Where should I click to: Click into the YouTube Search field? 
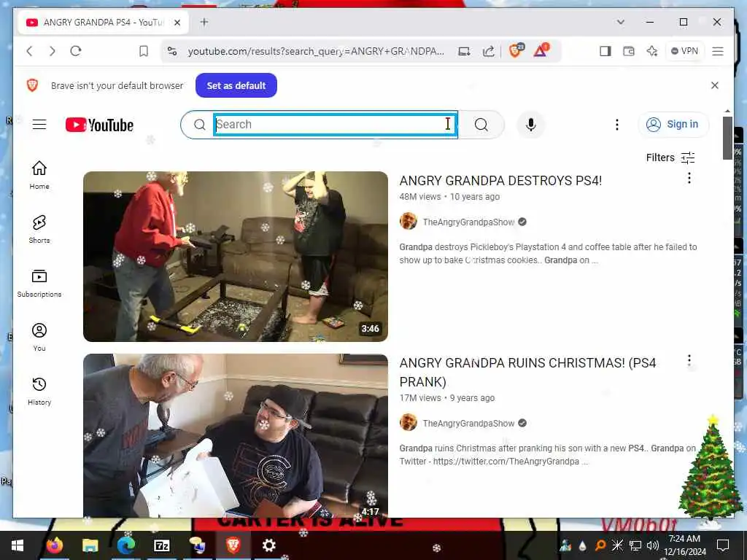coord(336,124)
